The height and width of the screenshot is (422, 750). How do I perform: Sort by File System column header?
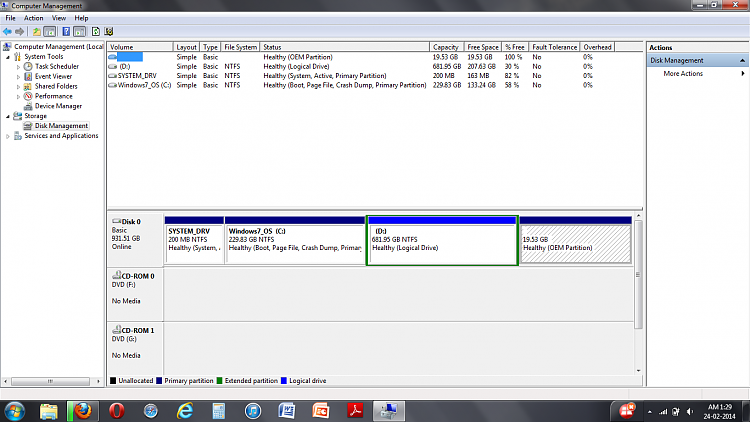[x=240, y=47]
